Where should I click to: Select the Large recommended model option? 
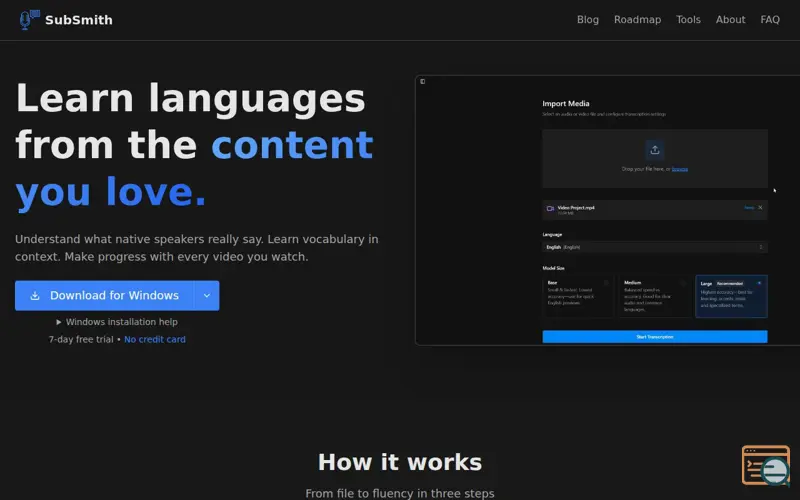pos(731,296)
